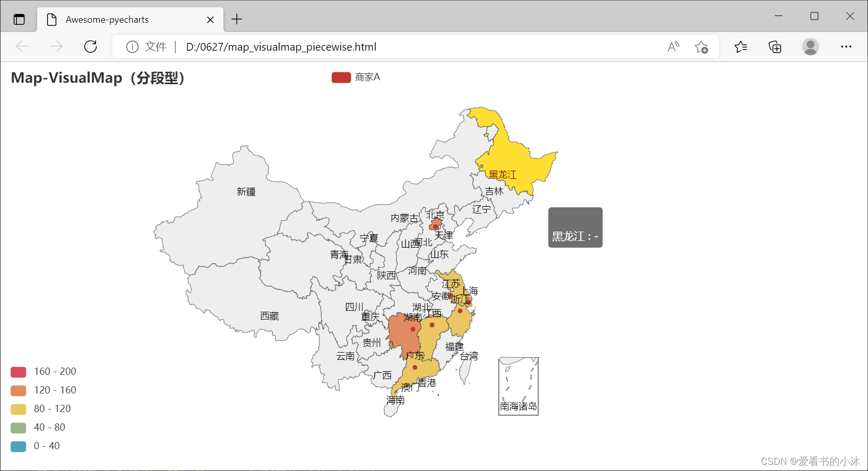
Task: Click the 吉林 province label
Action: point(494,191)
